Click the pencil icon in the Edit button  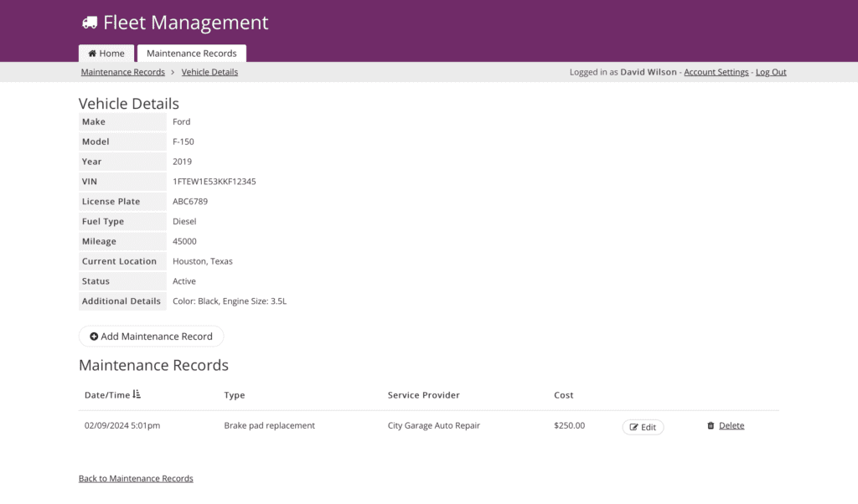[634, 427]
